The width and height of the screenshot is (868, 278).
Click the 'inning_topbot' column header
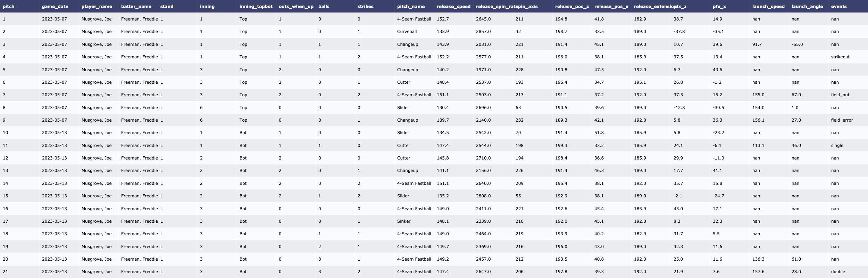tap(256, 7)
